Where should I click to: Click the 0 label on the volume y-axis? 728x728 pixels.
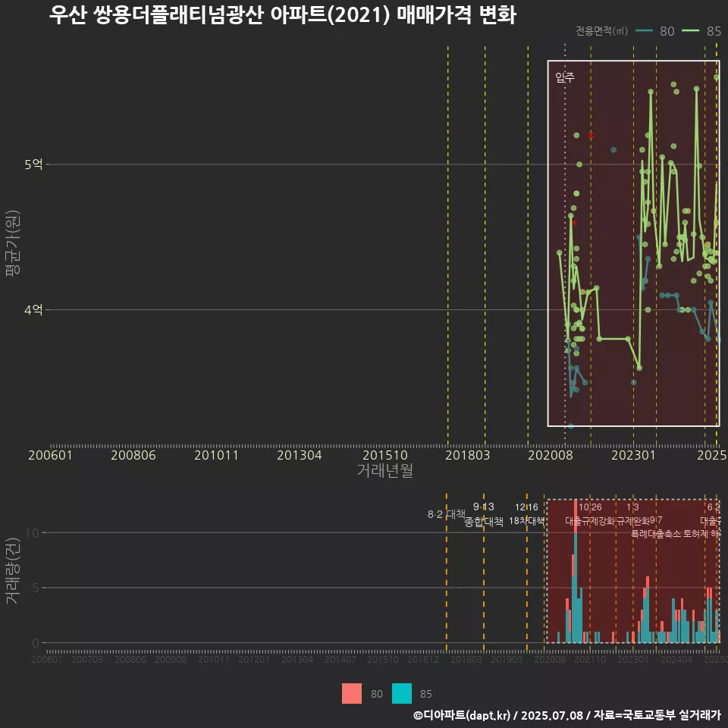[36, 643]
